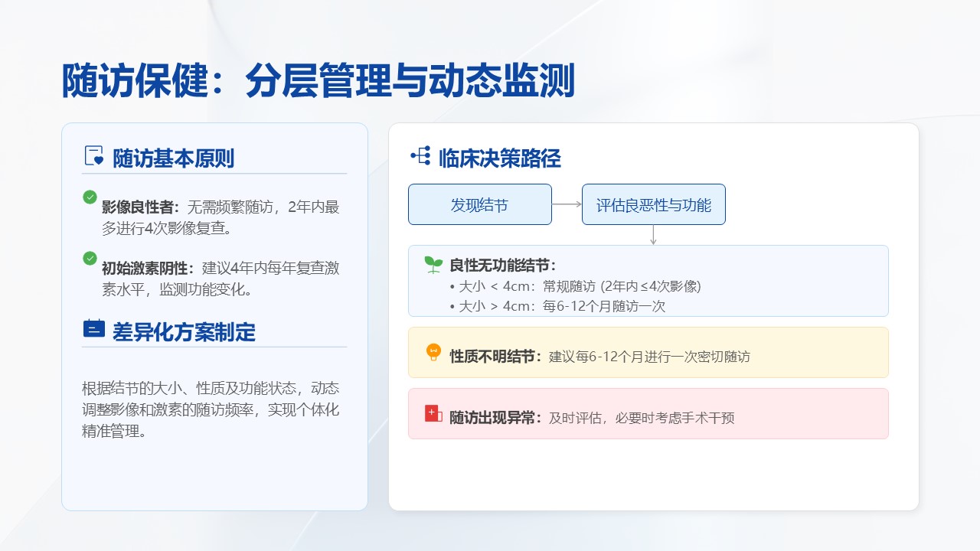Viewport: 980px width, 551px height.
Task: Select the slide title 随访保健：分层管理与动态监测
Action: [318, 81]
